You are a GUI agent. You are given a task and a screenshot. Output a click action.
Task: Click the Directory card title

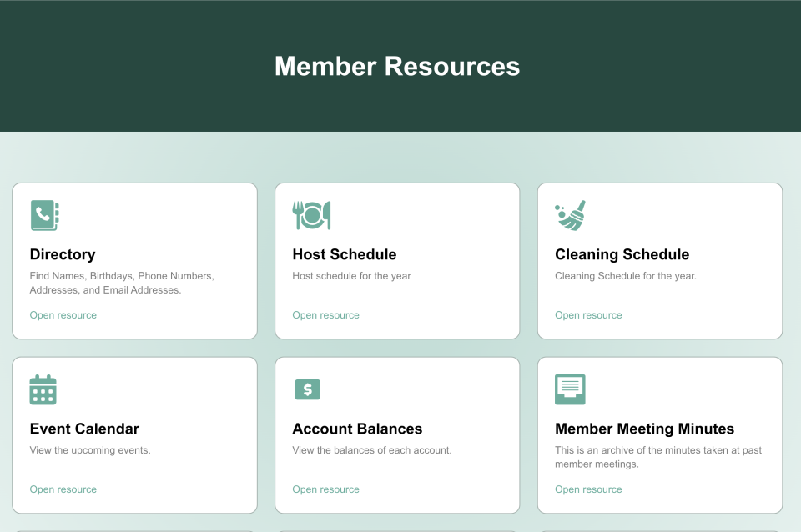pos(62,254)
